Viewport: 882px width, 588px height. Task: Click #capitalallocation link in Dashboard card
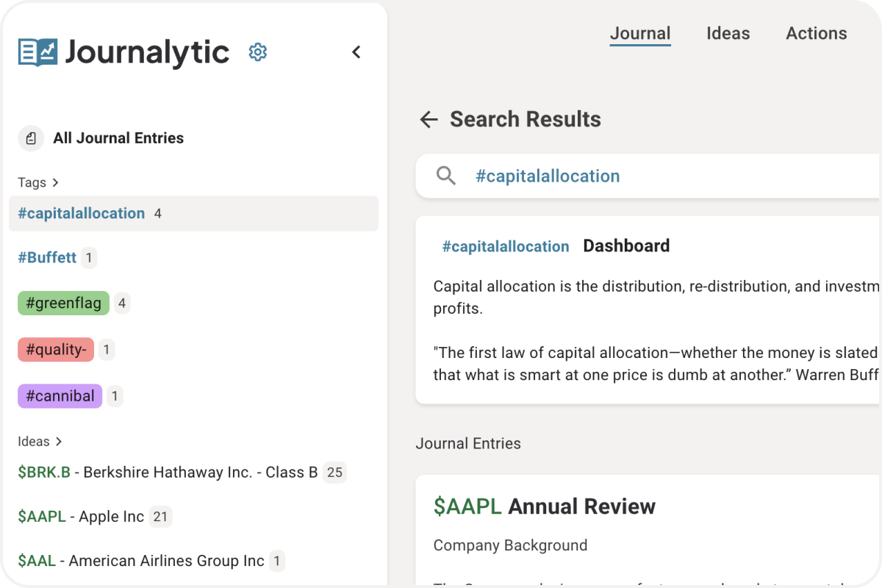pos(506,246)
